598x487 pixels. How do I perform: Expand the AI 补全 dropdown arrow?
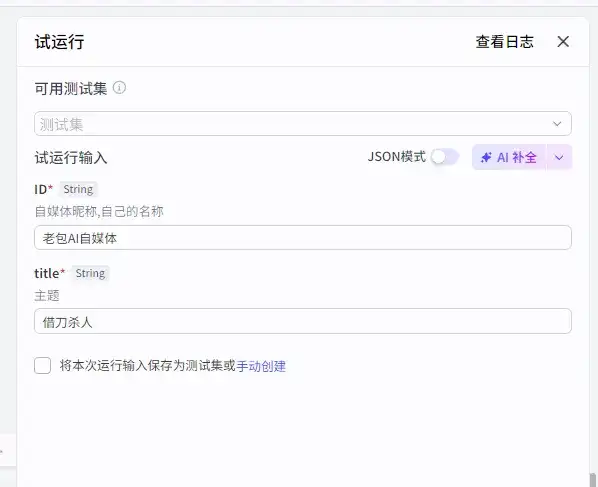pos(559,157)
